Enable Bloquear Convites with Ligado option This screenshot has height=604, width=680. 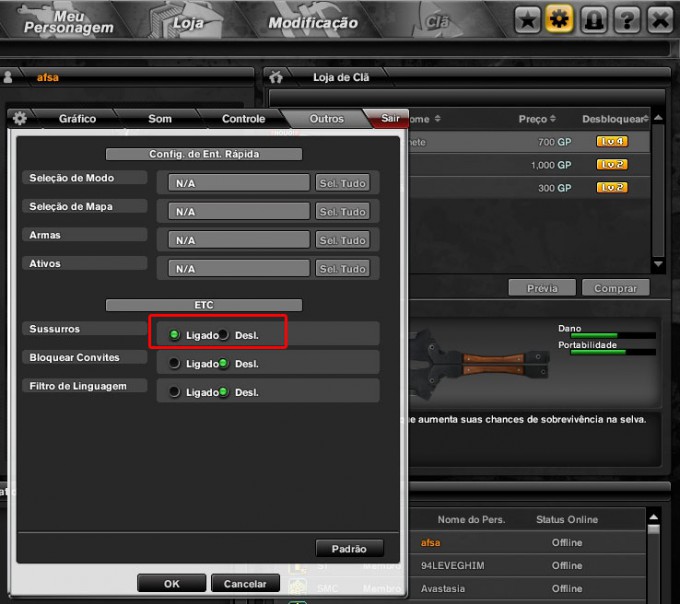(175, 363)
